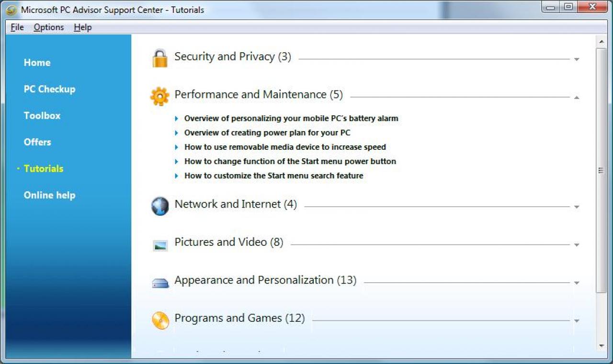The image size is (613, 364).
Task: Click the Network and Internet globe icon
Action: 160,206
